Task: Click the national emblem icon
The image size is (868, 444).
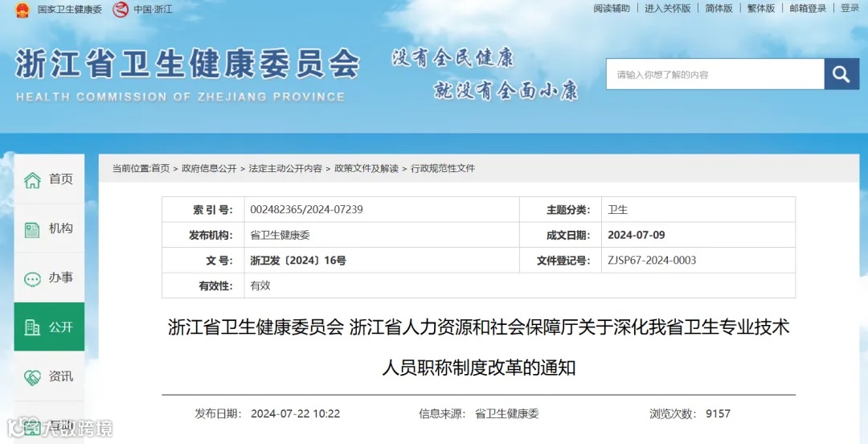Action: pos(23,9)
